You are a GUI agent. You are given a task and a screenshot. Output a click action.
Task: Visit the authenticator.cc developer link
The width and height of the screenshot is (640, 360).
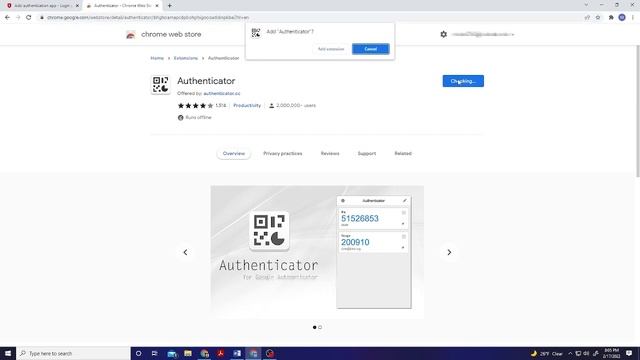point(222,93)
